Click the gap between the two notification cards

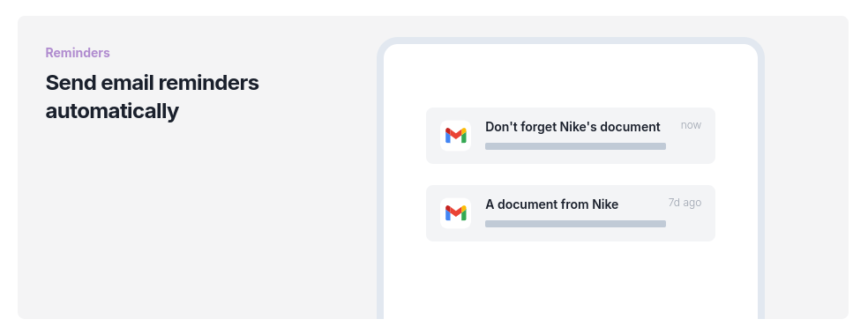tap(570, 174)
